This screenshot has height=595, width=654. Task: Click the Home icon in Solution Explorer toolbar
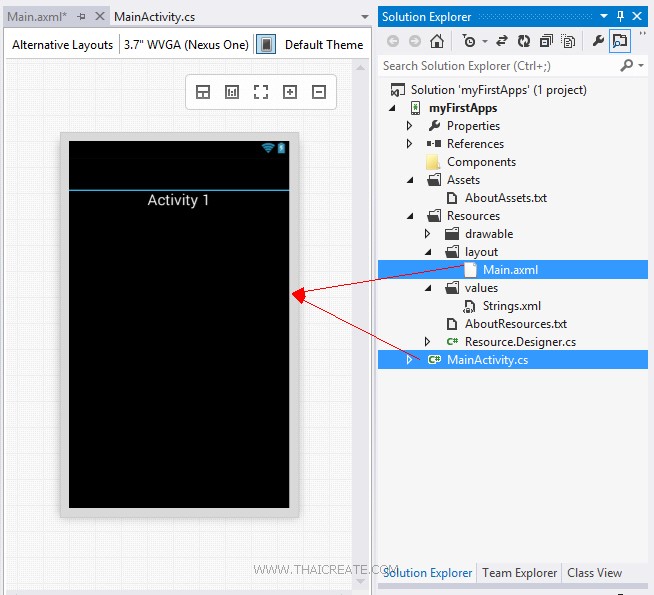click(437, 41)
